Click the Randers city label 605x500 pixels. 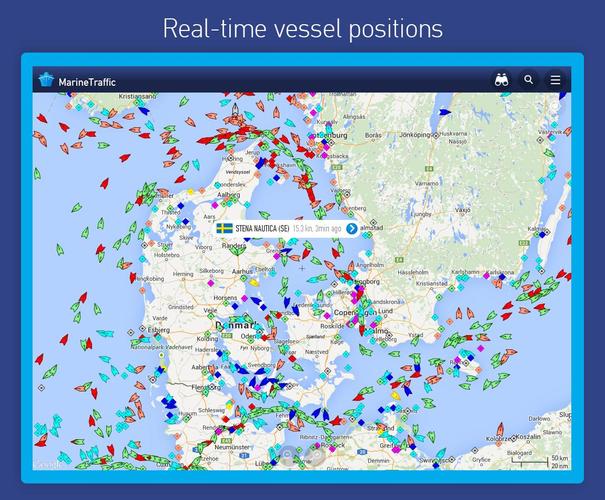(234, 245)
